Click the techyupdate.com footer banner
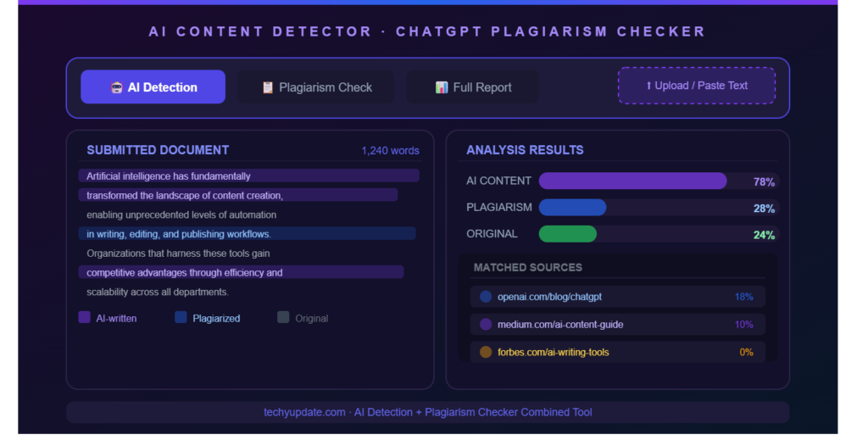The image size is (868, 446). [427, 412]
